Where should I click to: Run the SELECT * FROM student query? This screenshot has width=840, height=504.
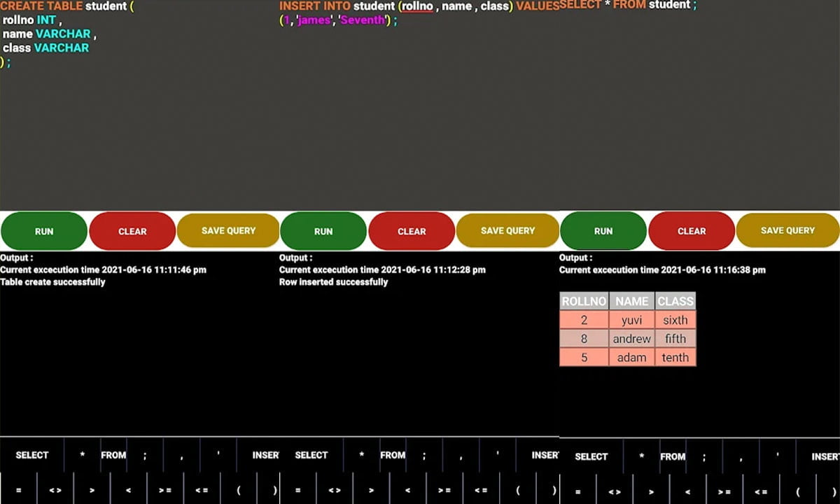(603, 231)
